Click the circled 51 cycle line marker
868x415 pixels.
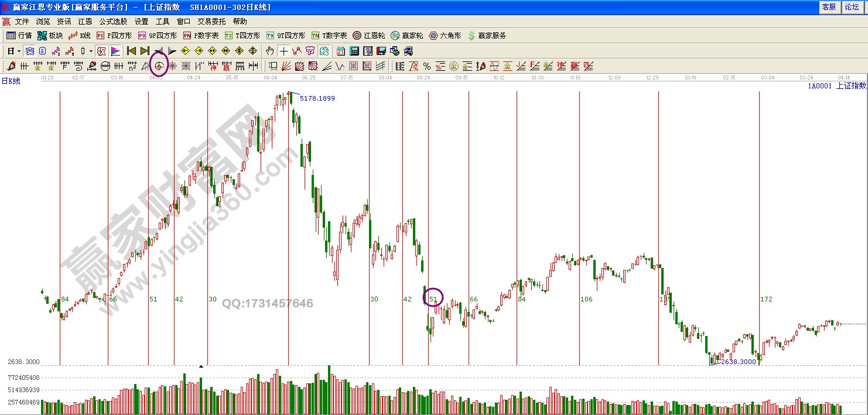(433, 299)
